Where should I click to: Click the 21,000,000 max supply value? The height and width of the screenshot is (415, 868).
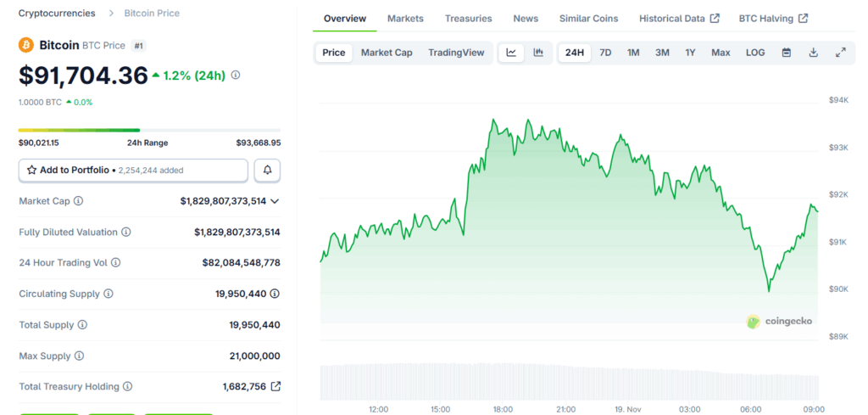click(x=254, y=356)
